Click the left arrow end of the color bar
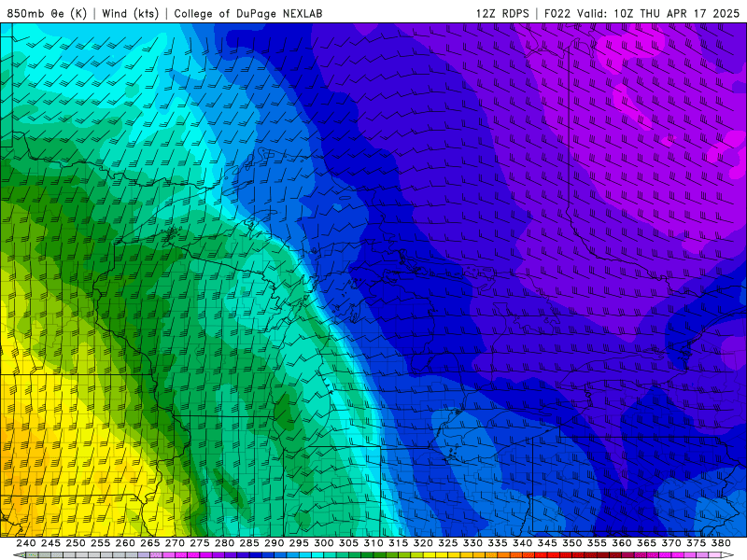Screen dimensions: 747x560 click(19, 555)
